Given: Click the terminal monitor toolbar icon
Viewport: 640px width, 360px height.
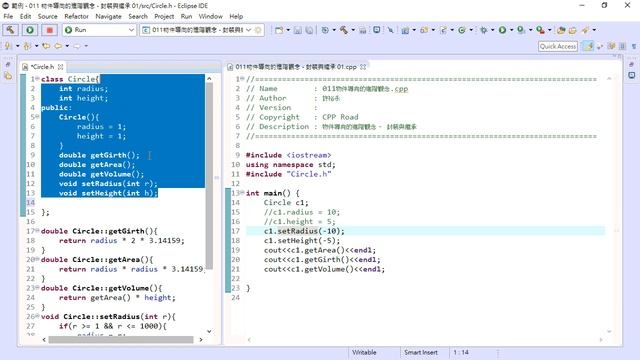Looking at the screenshot, I should click(x=376, y=30).
